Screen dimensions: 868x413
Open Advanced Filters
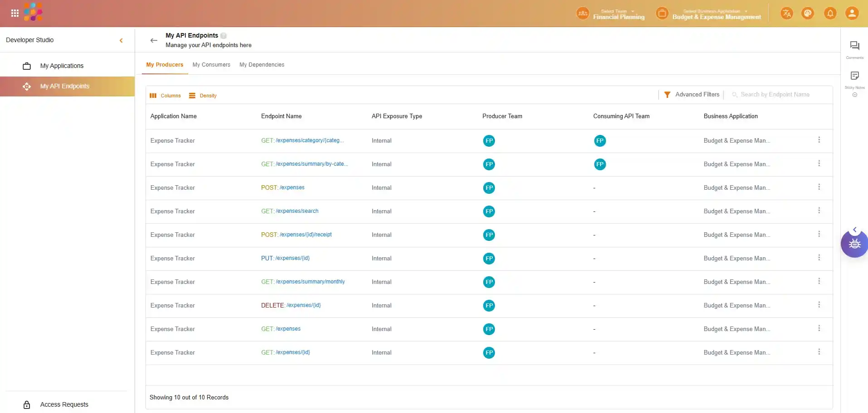692,95
